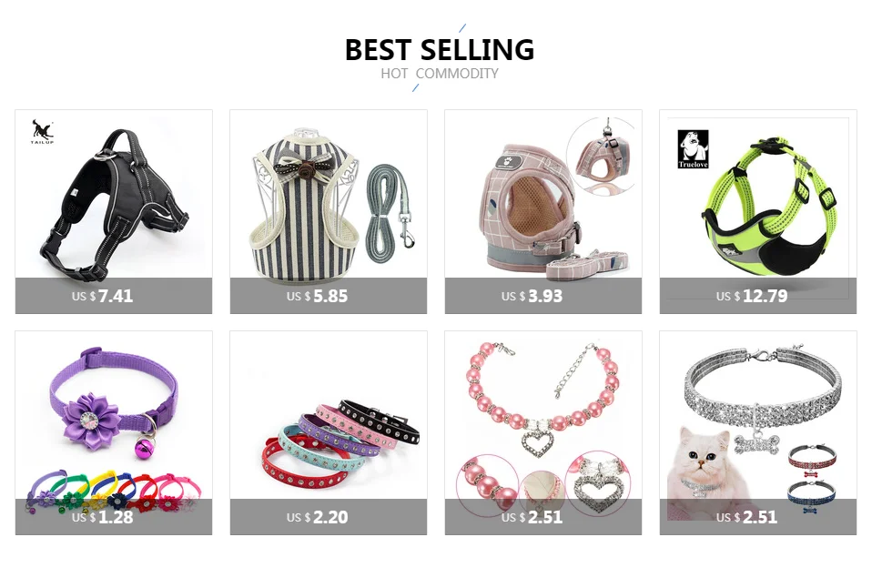Open the rhinestone studded collars product
Screen dimensions: 872x588
click(x=328, y=432)
